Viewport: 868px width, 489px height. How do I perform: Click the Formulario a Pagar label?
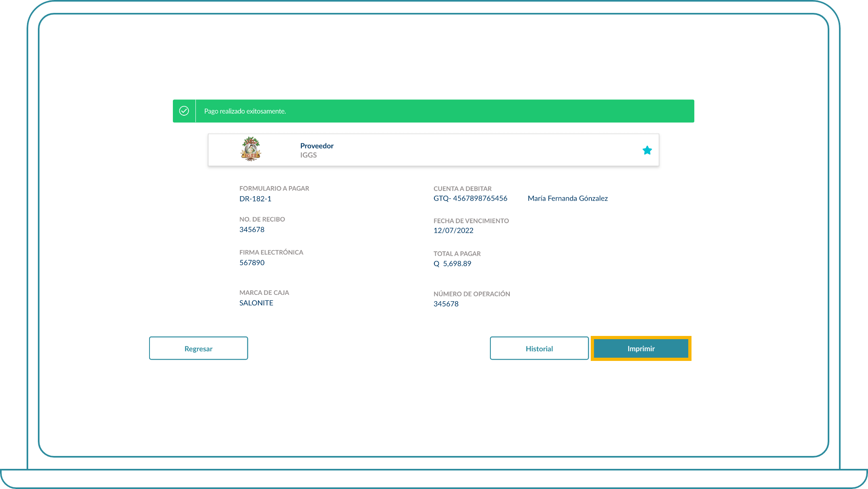(x=274, y=188)
